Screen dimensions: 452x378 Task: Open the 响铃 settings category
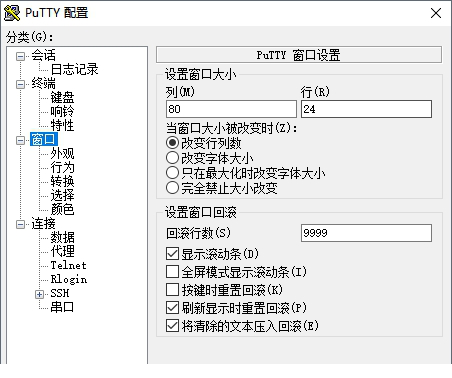tap(62, 111)
